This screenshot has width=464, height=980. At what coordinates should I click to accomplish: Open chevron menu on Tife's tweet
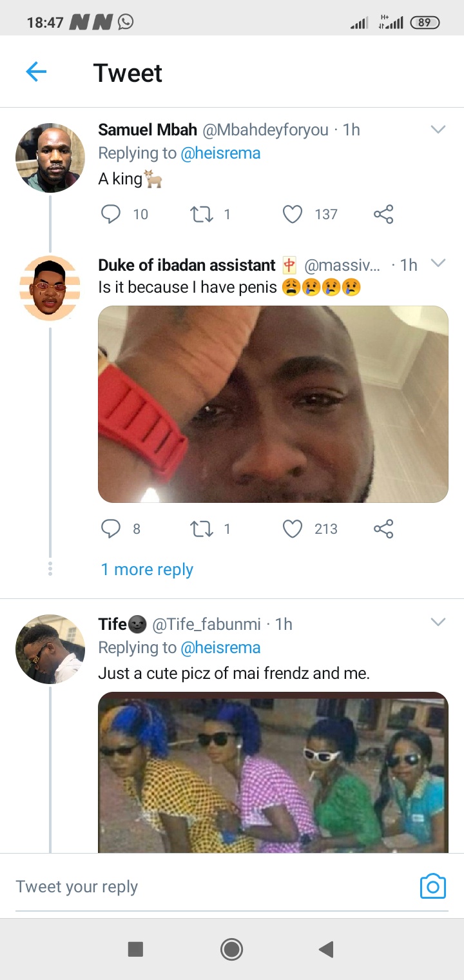pos(438,622)
